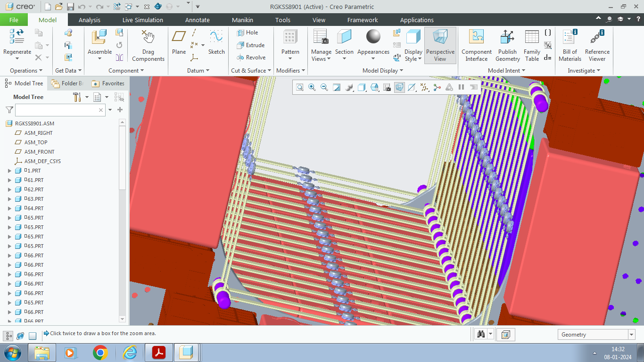Open Google Chrome from the taskbar
644x362 pixels.
(x=100, y=353)
